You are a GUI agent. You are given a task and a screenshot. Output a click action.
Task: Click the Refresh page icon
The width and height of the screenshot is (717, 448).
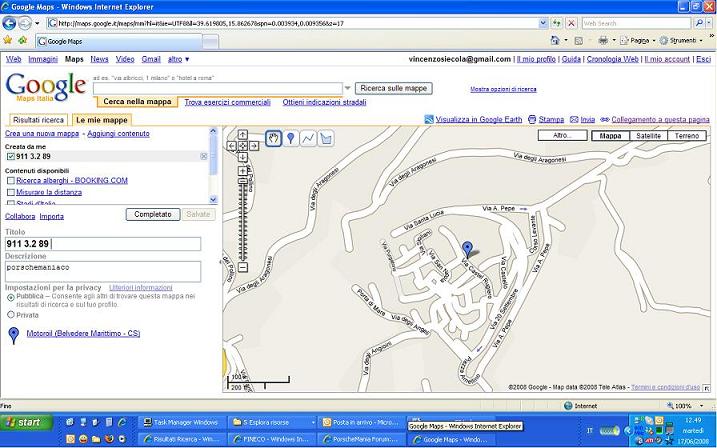556,23
